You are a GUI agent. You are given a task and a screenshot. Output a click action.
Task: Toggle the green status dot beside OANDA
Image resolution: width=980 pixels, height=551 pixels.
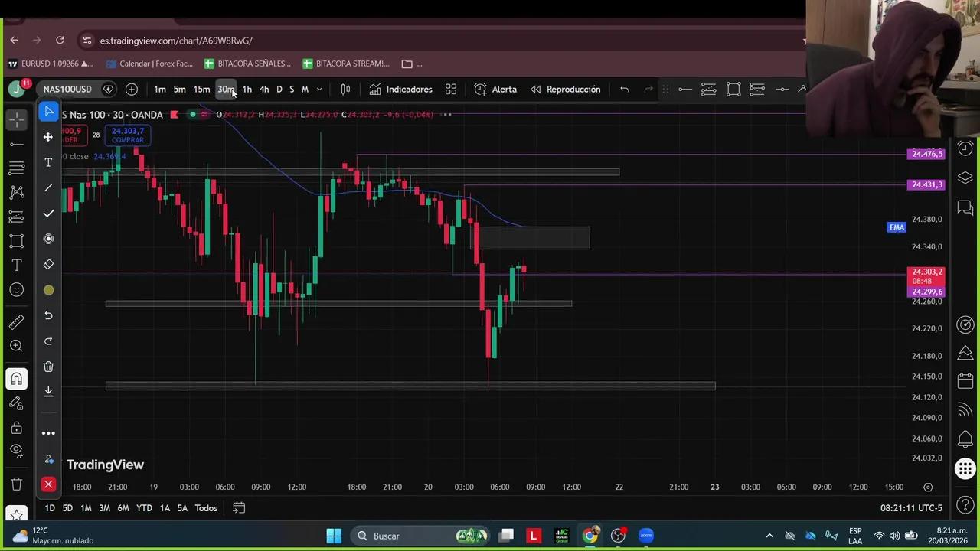coord(192,115)
